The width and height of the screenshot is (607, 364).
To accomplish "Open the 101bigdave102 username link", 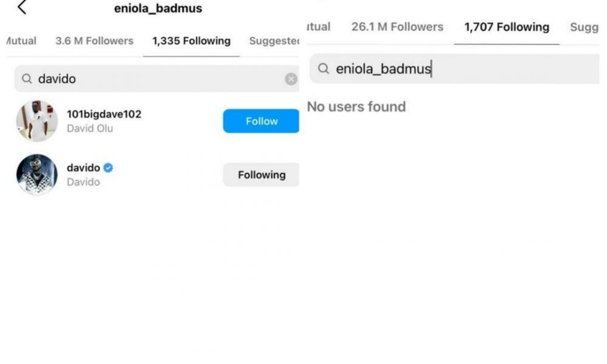I will 104,114.
